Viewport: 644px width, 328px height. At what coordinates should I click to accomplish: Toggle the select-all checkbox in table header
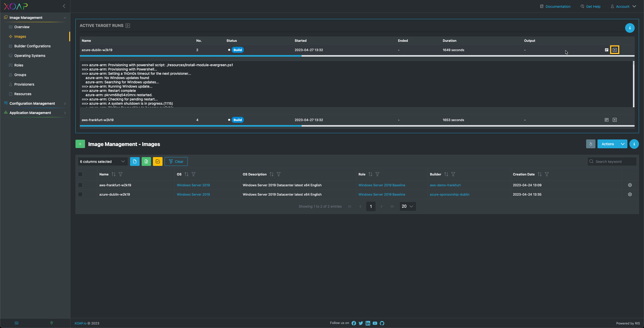pyautogui.click(x=80, y=174)
